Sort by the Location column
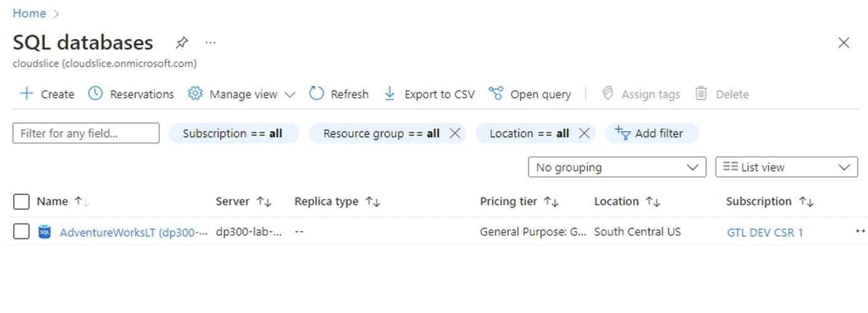The height and width of the screenshot is (313, 868). point(628,201)
